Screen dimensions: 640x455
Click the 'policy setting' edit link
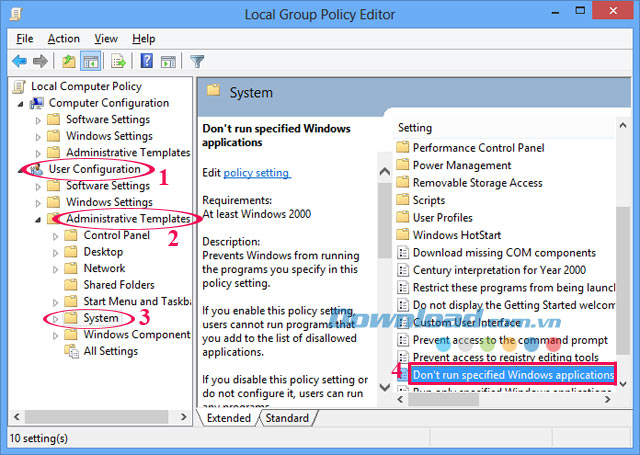(x=257, y=172)
